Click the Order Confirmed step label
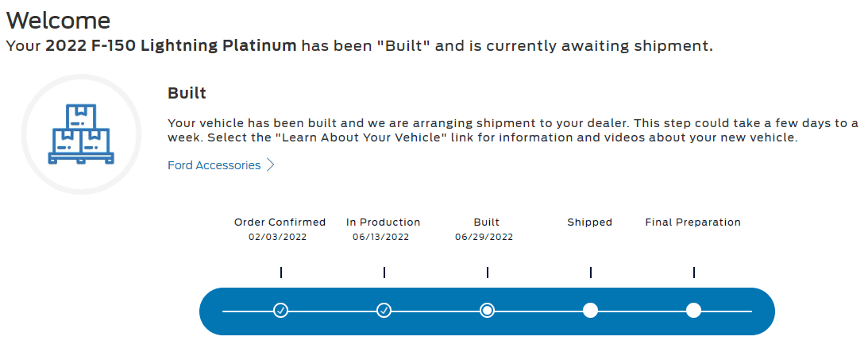Image resolution: width=868 pixels, height=352 pixels. [280, 222]
